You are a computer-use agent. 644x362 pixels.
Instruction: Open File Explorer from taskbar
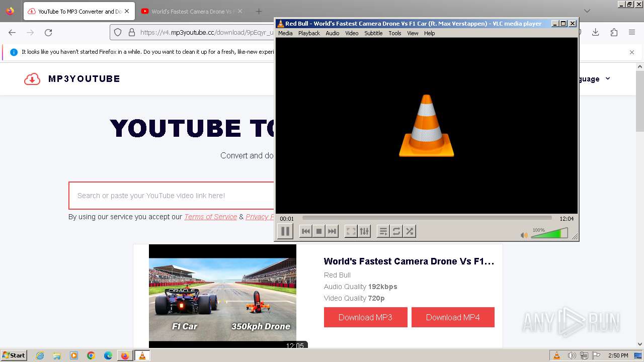57,355
